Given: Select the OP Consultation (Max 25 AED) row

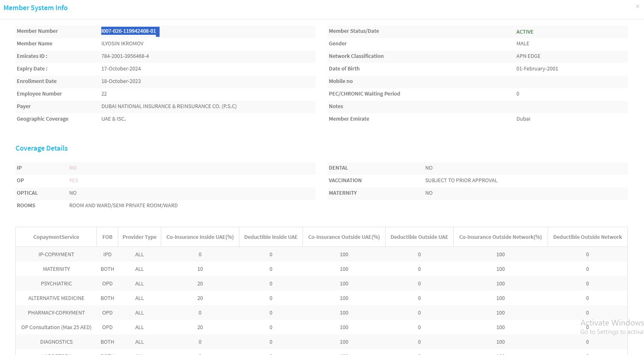Looking at the screenshot, I should (x=56, y=327).
